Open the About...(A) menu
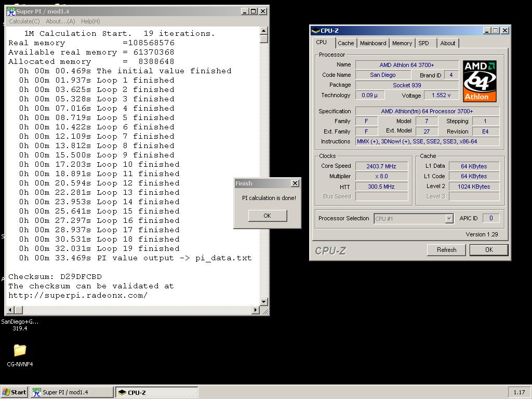The height and width of the screenshot is (399, 532). (60, 21)
